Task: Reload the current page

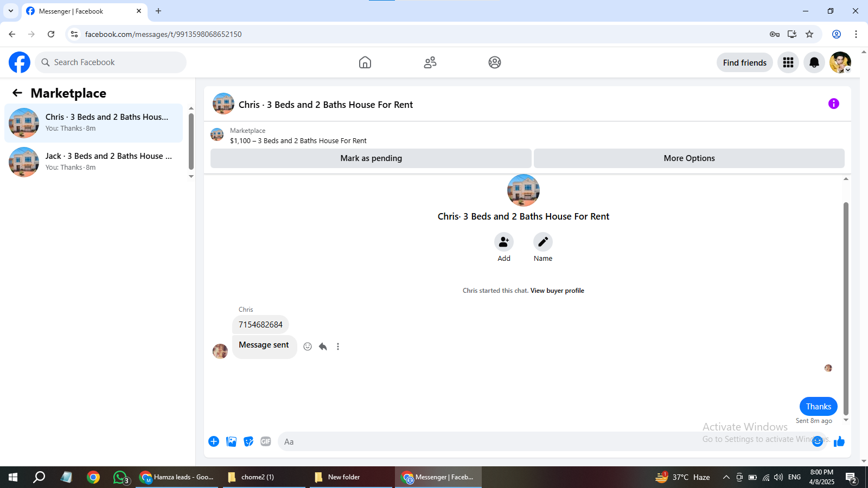Action: coord(51,34)
